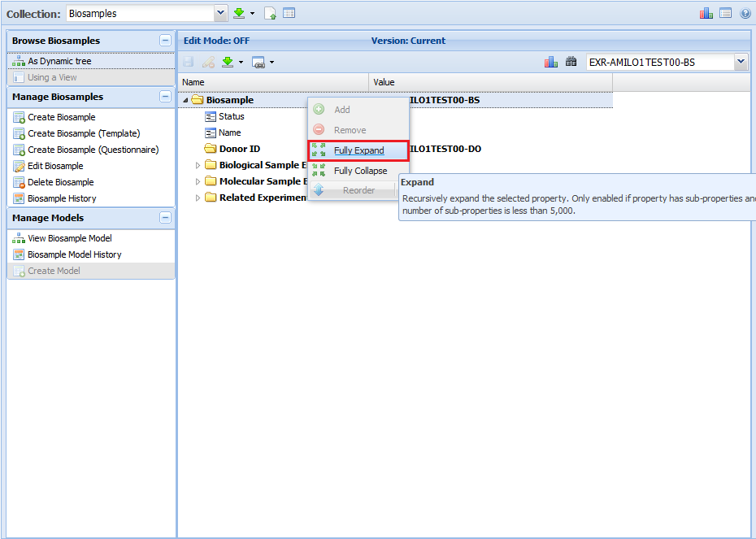Click the chart icon in the top header bar
The width and height of the screenshot is (756, 539).
click(x=706, y=14)
